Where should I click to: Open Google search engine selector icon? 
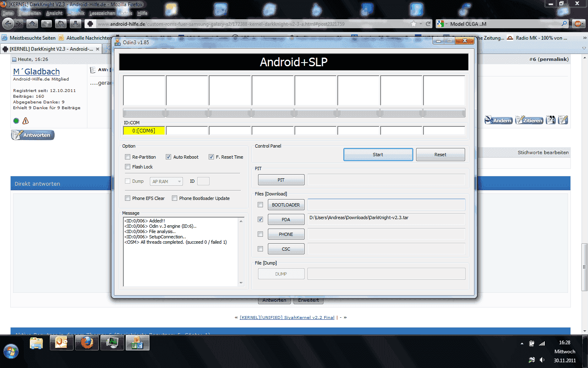[x=441, y=24]
